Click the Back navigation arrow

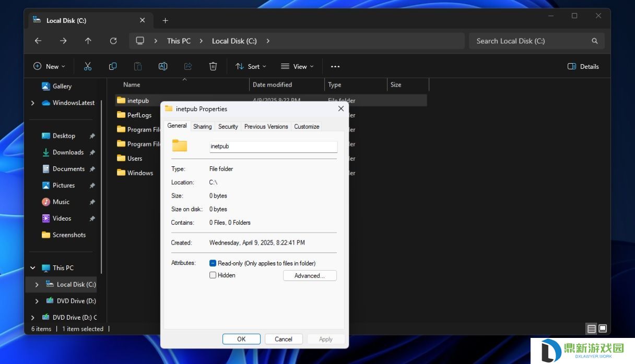pos(38,41)
